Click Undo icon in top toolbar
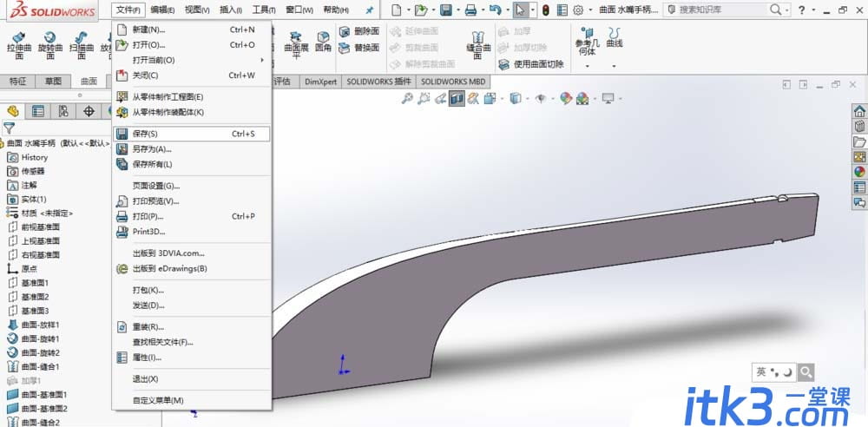This screenshot has height=427, width=868. (x=496, y=10)
